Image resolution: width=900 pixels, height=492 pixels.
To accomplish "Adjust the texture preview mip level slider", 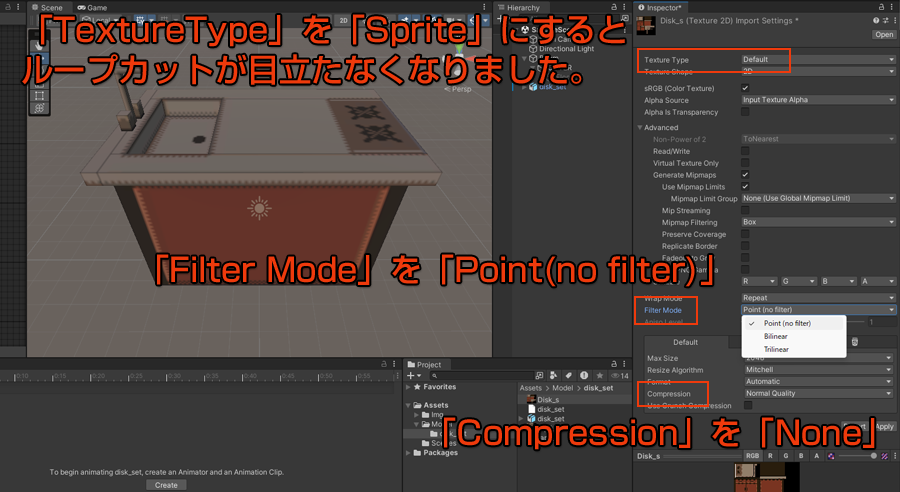I will (x=872, y=456).
